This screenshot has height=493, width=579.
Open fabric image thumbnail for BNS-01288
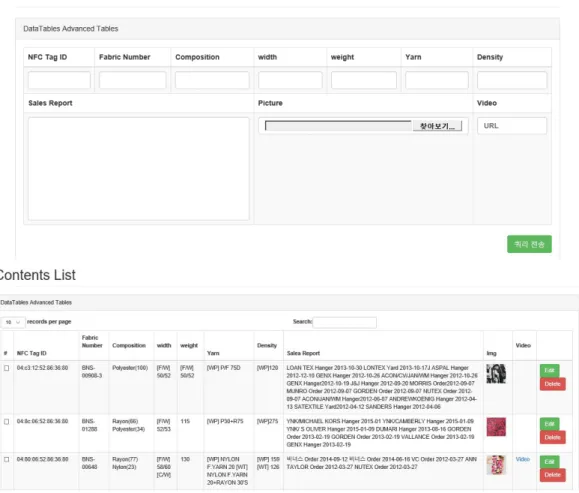pyautogui.click(x=496, y=427)
